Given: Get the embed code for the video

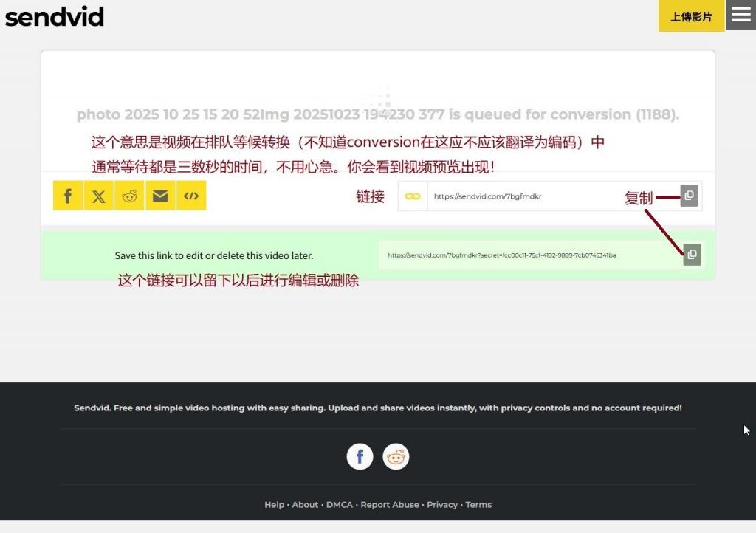Looking at the screenshot, I should click(x=191, y=196).
